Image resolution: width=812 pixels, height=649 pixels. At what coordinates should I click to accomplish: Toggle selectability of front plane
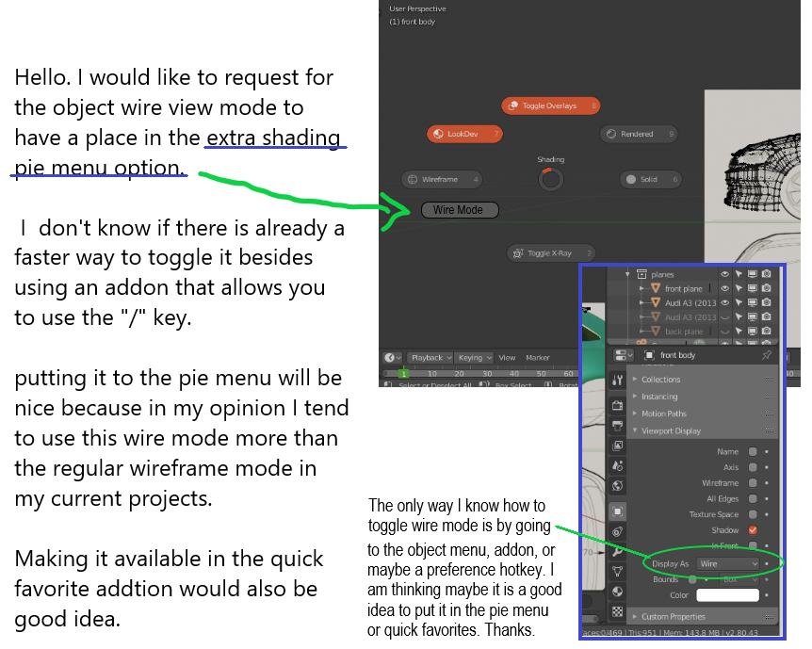(x=739, y=288)
